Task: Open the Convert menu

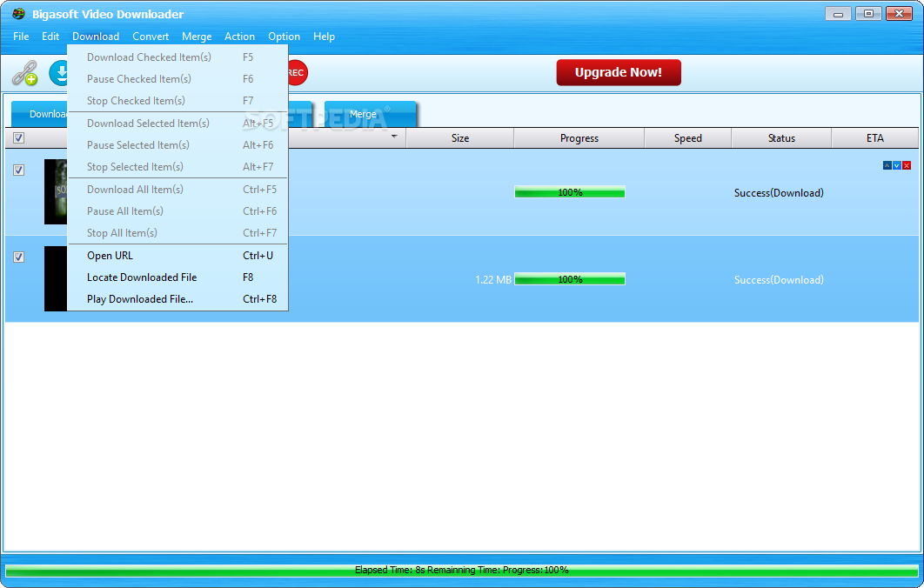Action: pos(151,37)
